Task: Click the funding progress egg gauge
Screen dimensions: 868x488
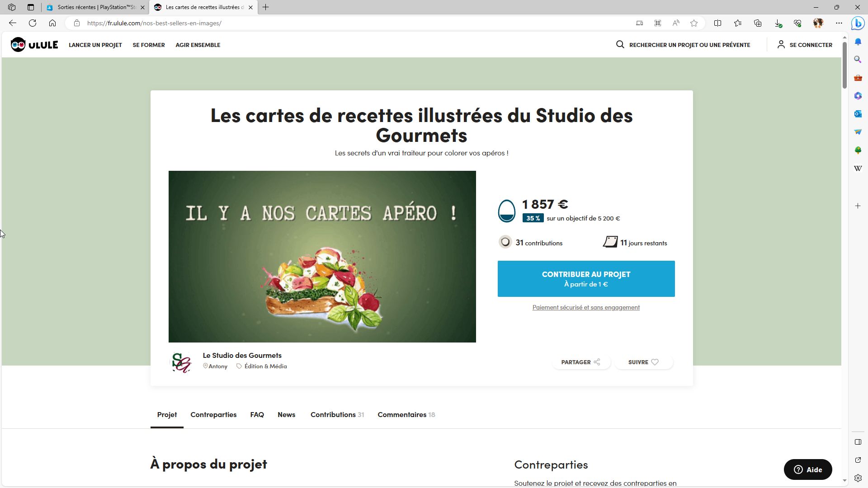Action: [506, 211]
